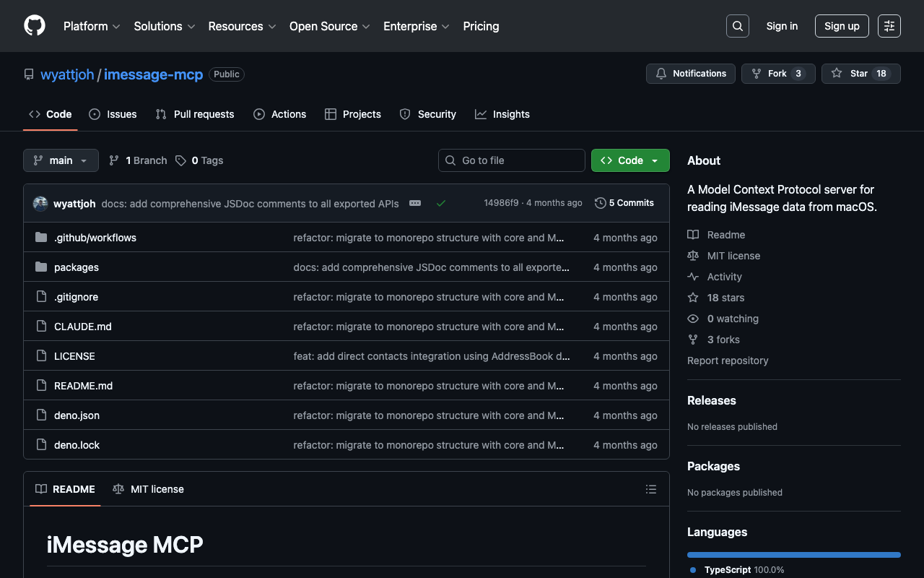Click the GitHub logo in header
Screen dimensions: 924x578
pos(35,26)
